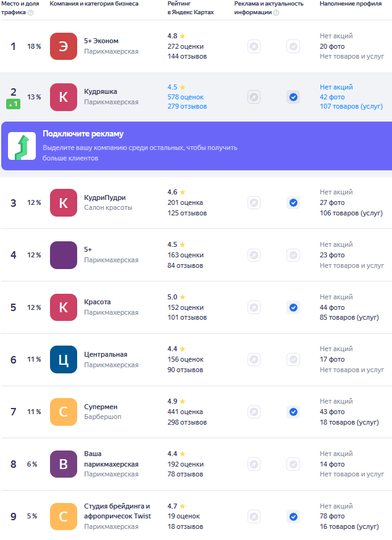Open the 578 оценок link for Кудряшка
The width and height of the screenshot is (392, 540).
click(186, 97)
